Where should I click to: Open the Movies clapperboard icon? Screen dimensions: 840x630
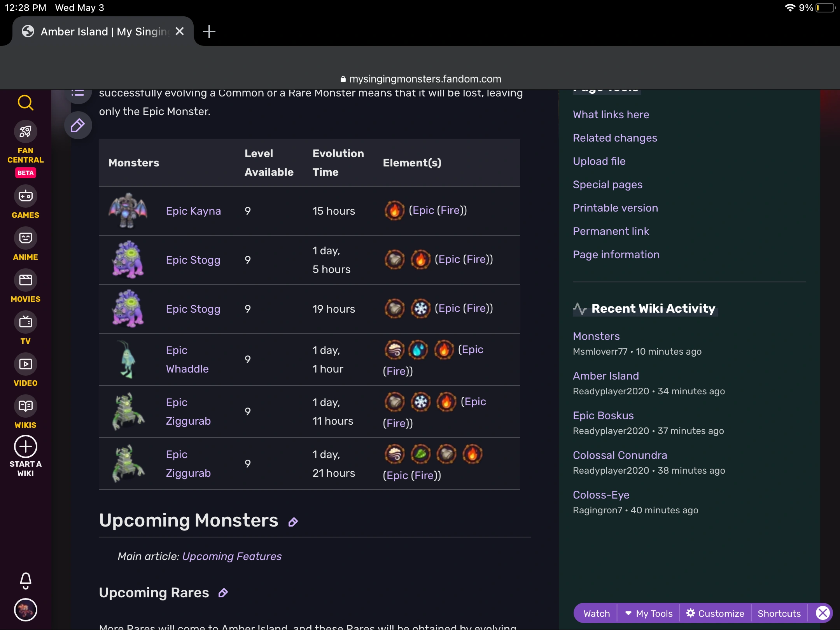pos(25,280)
